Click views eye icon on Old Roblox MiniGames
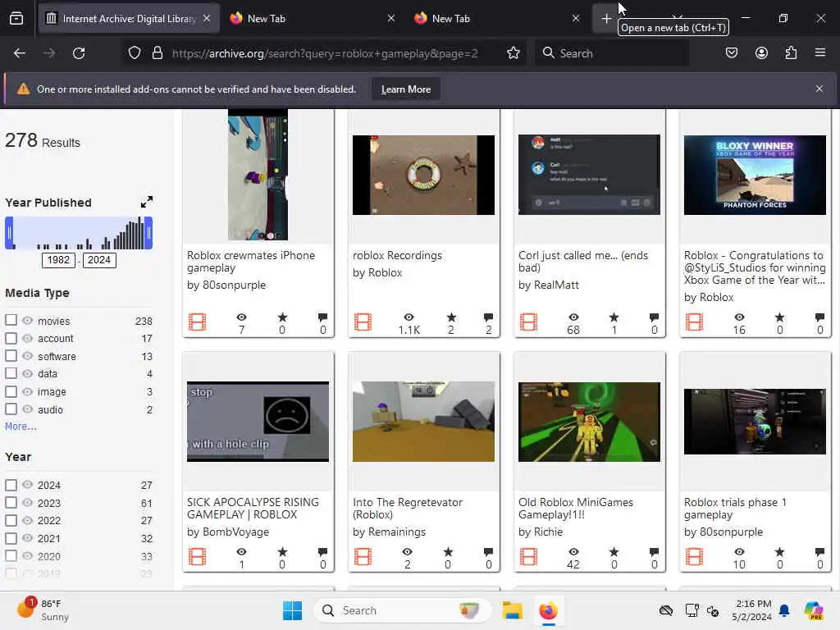 coord(573,552)
